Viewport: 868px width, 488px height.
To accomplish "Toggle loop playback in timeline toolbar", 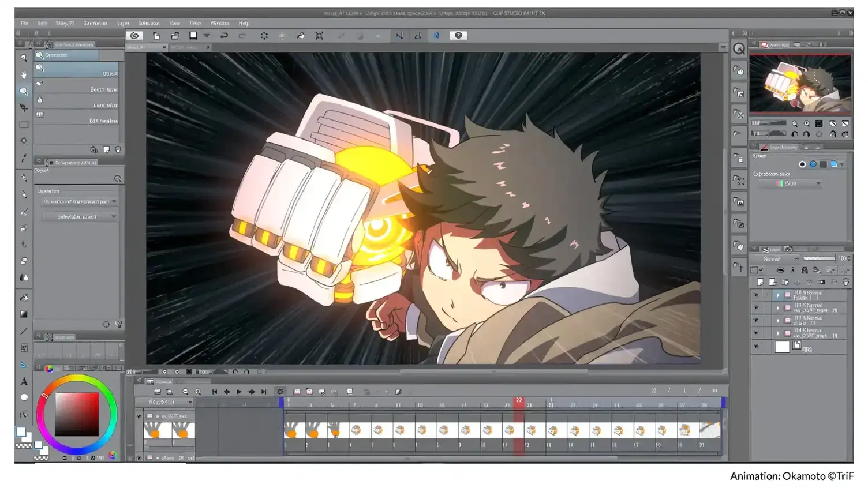I will [x=280, y=392].
